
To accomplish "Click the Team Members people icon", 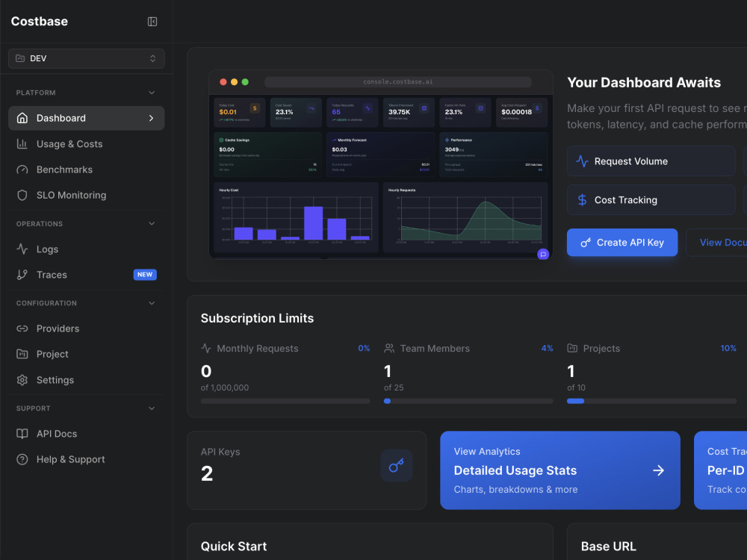I will [x=389, y=348].
